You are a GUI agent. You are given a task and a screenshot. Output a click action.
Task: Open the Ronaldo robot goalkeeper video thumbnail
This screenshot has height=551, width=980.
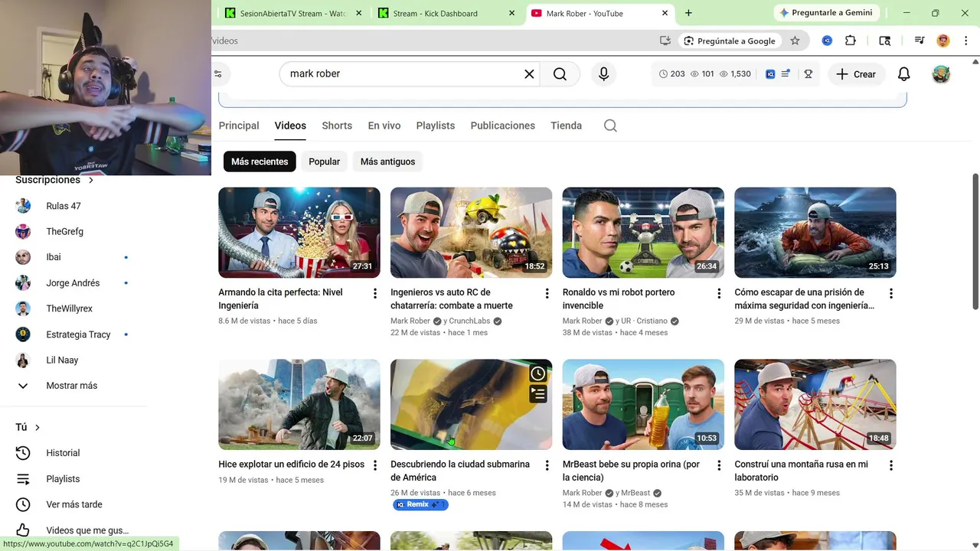pyautogui.click(x=643, y=233)
